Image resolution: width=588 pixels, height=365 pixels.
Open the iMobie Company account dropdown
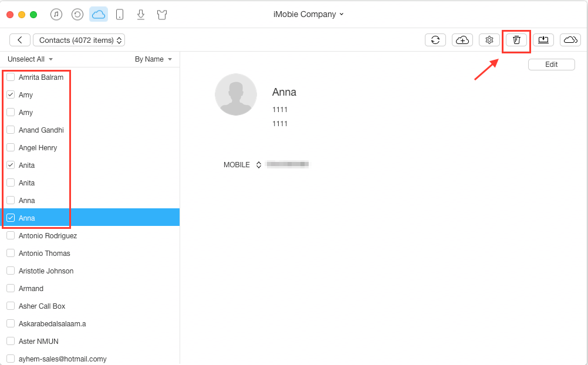tap(308, 14)
